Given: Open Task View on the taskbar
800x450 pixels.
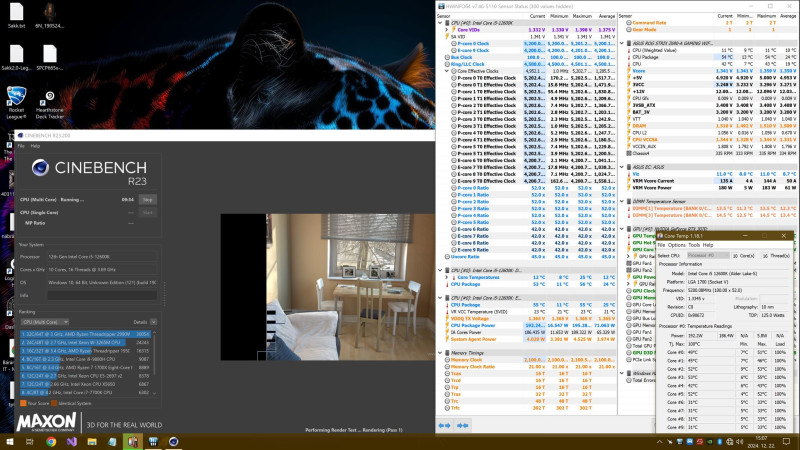Looking at the screenshot, I should coord(30,441).
